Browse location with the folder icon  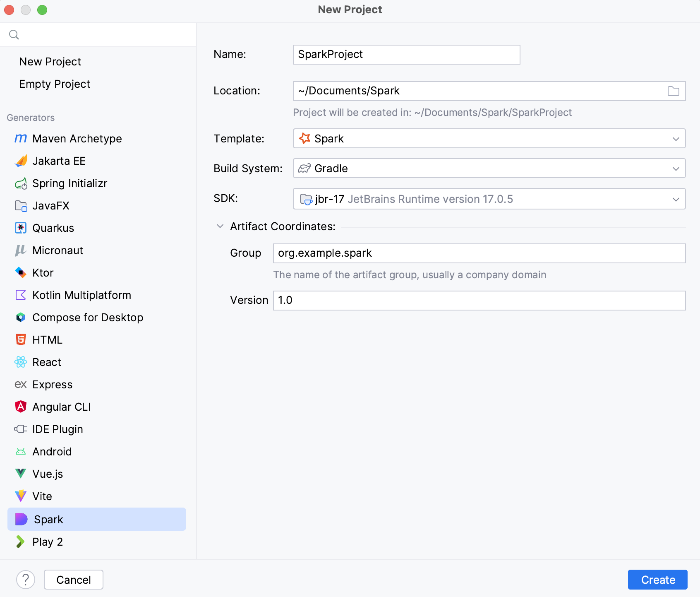(673, 91)
